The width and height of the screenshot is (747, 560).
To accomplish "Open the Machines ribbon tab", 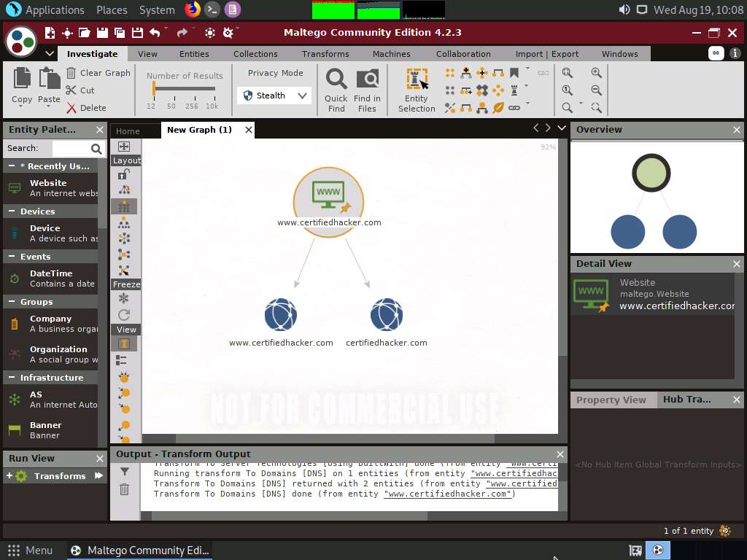I will 392,54.
